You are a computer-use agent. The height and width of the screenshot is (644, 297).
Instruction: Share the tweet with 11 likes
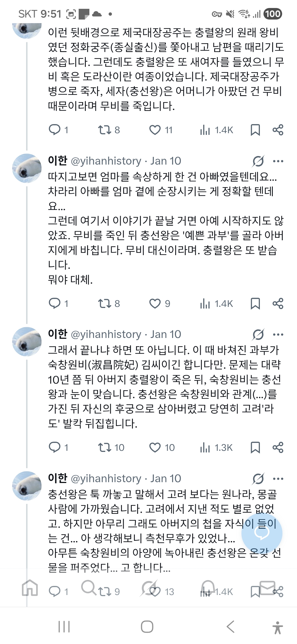pyautogui.click(x=278, y=130)
